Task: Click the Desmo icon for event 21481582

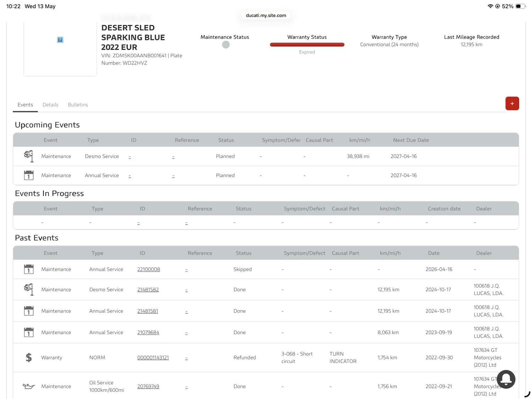Action: pos(29,289)
